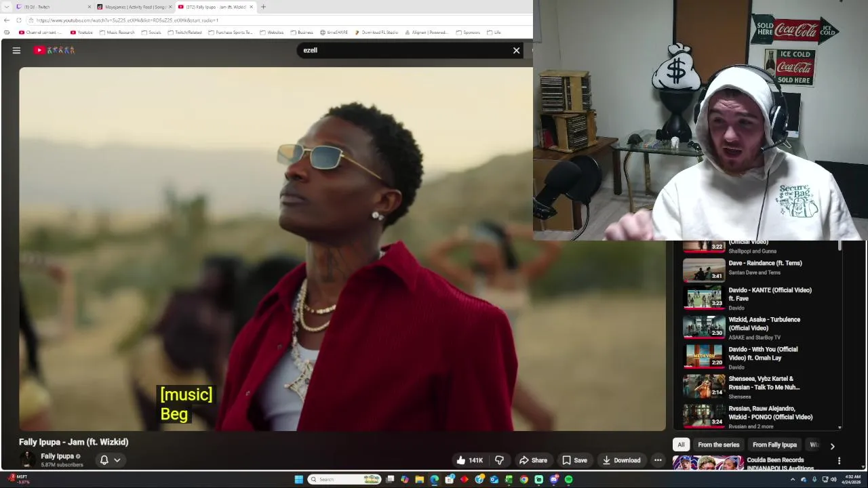This screenshot has width=868, height=488.
Task: Show hidden system tray icons
Action: pyautogui.click(x=793, y=479)
